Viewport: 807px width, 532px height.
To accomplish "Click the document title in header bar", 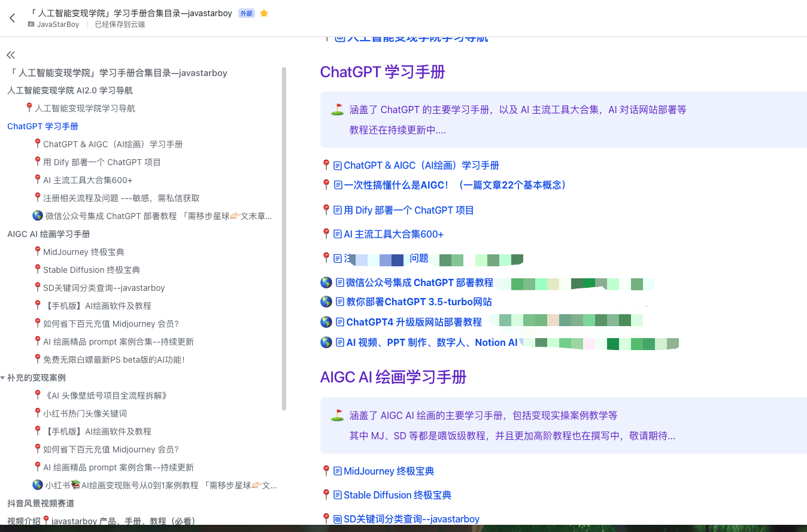I will click(130, 13).
